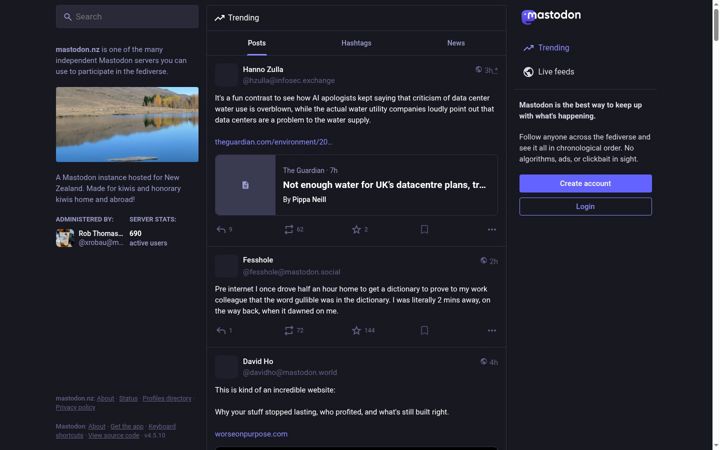
Task: Switch to the Posts tab
Action: pos(257,43)
